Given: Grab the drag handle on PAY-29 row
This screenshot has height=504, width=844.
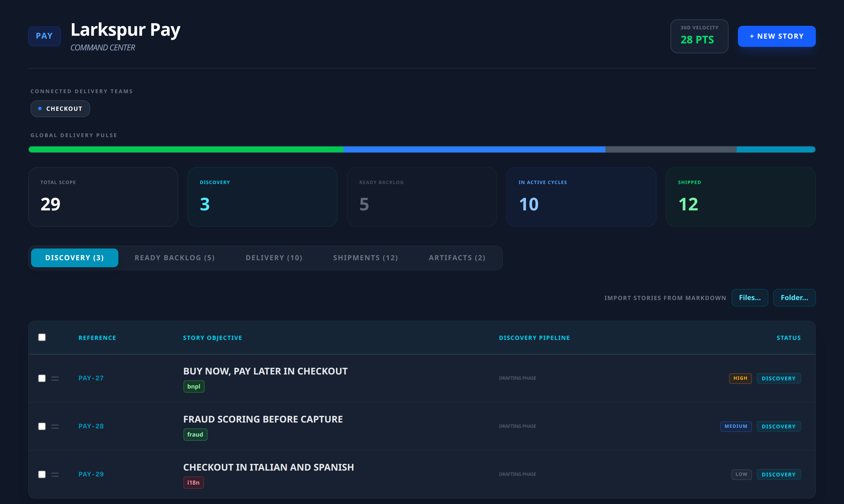Looking at the screenshot, I should coord(55,474).
